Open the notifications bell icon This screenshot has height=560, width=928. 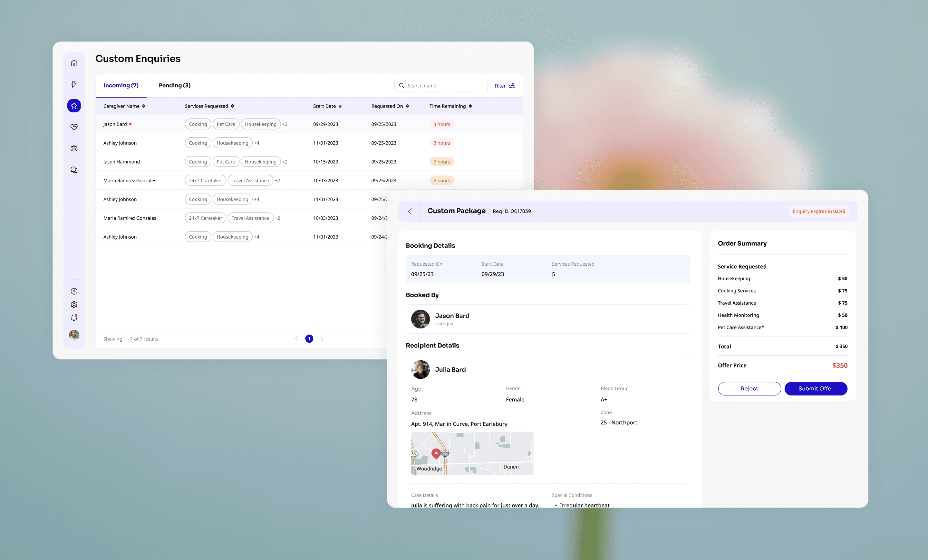74,318
